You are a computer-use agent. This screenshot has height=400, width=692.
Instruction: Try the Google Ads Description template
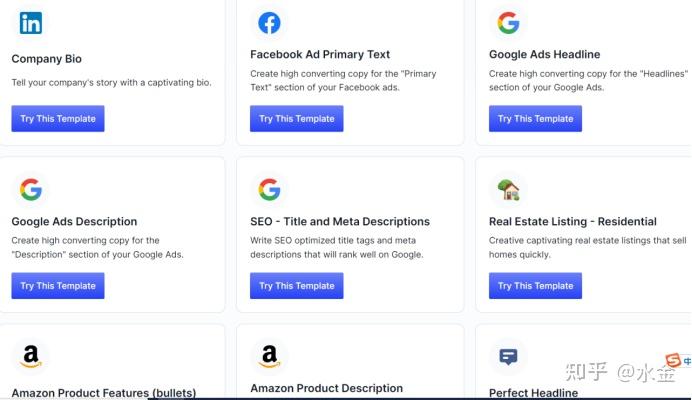pyautogui.click(x=58, y=286)
